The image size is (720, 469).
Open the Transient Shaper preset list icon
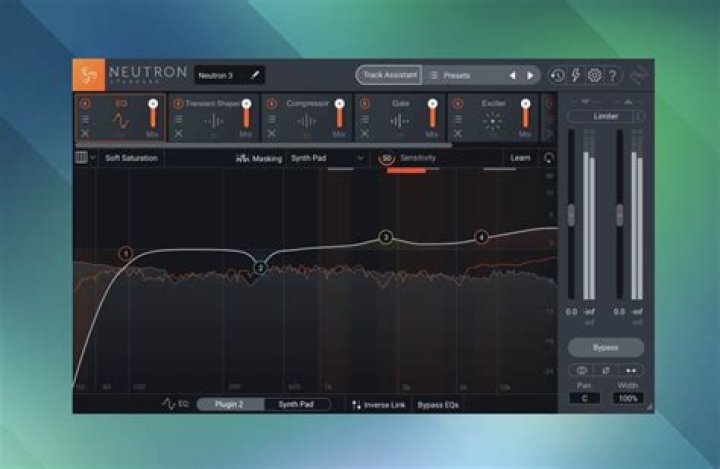coord(179,119)
